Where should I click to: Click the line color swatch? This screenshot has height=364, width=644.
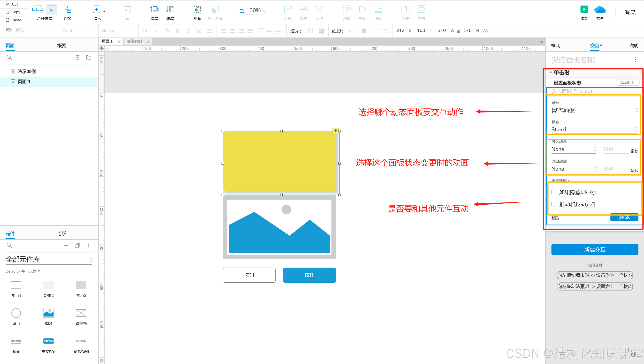[364, 31]
